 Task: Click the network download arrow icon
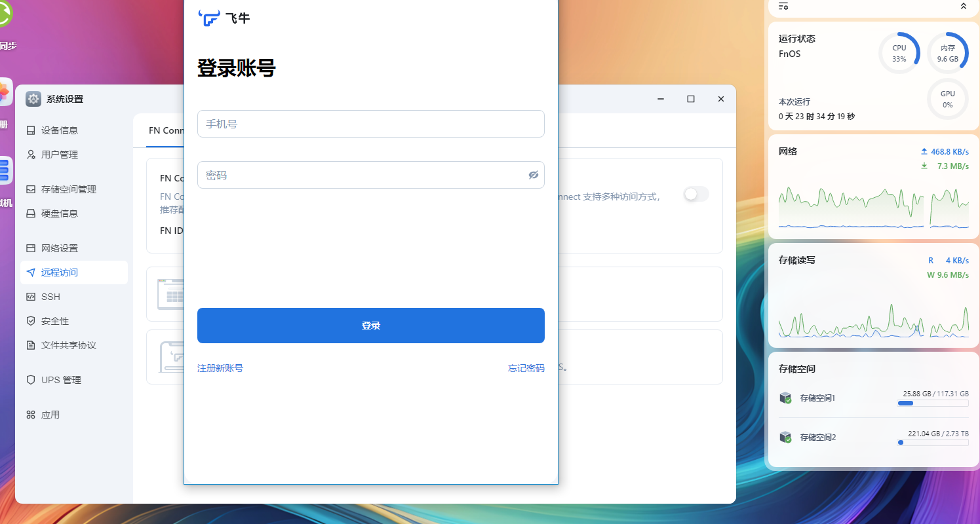point(924,166)
